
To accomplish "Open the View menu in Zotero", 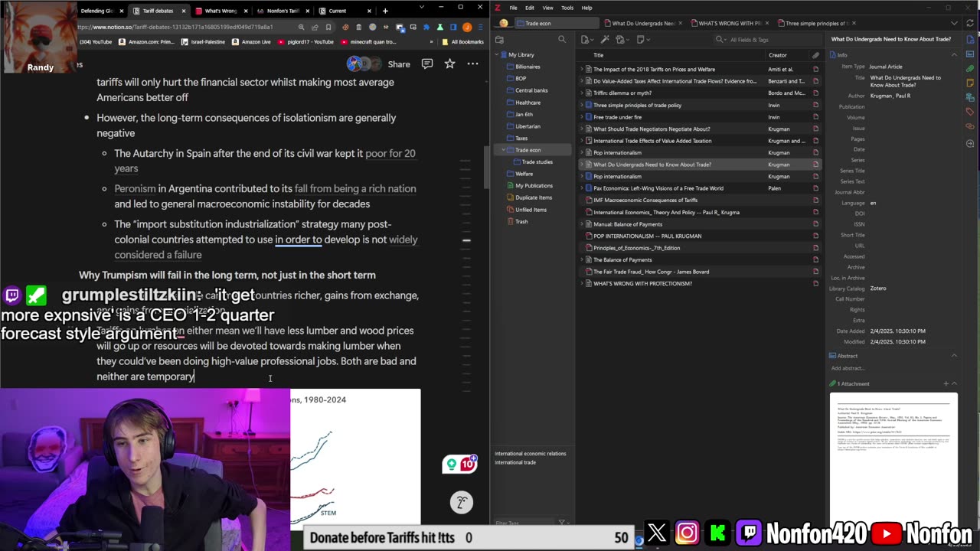I will pos(547,8).
